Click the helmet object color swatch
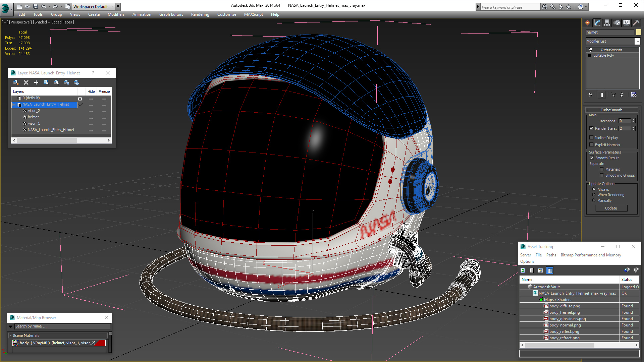 point(639,32)
